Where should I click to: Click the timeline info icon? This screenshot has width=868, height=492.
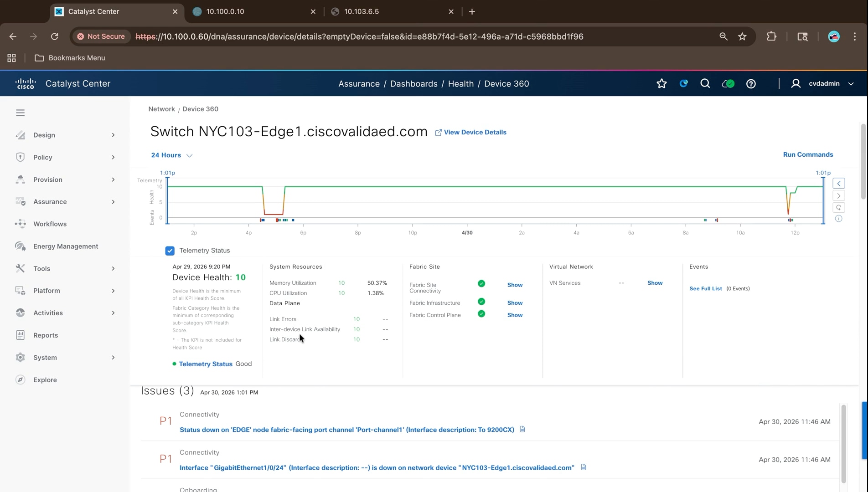coord(839,219)
